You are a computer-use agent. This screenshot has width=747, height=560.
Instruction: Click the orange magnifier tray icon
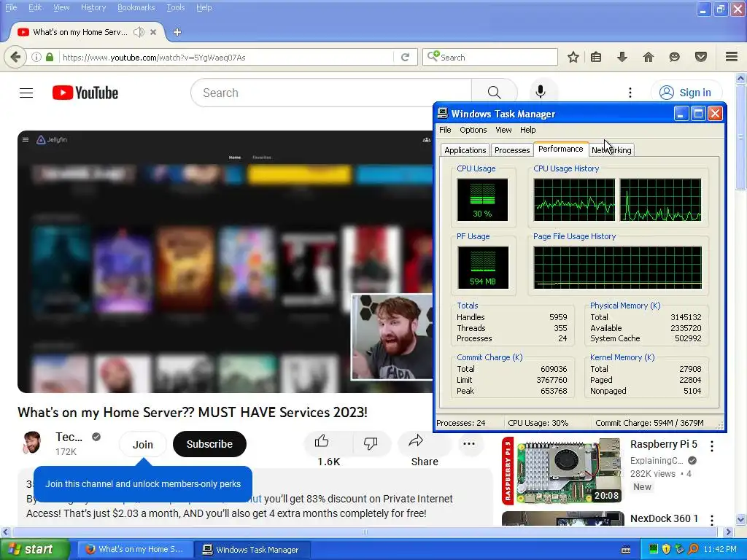coord(693,549)
